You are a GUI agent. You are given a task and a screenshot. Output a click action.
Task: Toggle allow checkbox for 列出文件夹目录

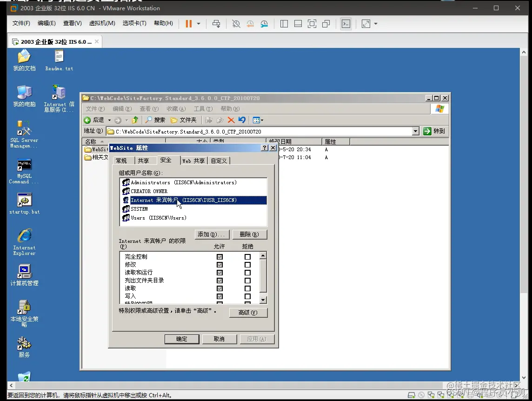tap(220, 281)
